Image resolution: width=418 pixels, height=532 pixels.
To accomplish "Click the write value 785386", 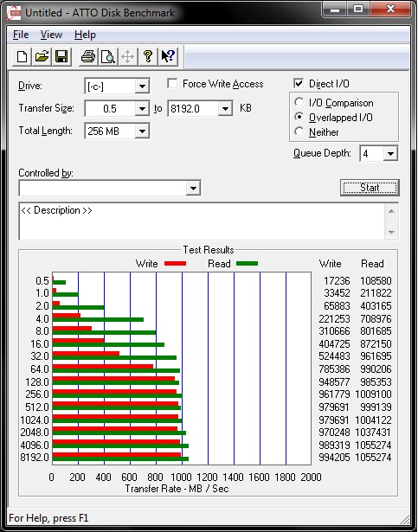I will (x=334, y=369).
